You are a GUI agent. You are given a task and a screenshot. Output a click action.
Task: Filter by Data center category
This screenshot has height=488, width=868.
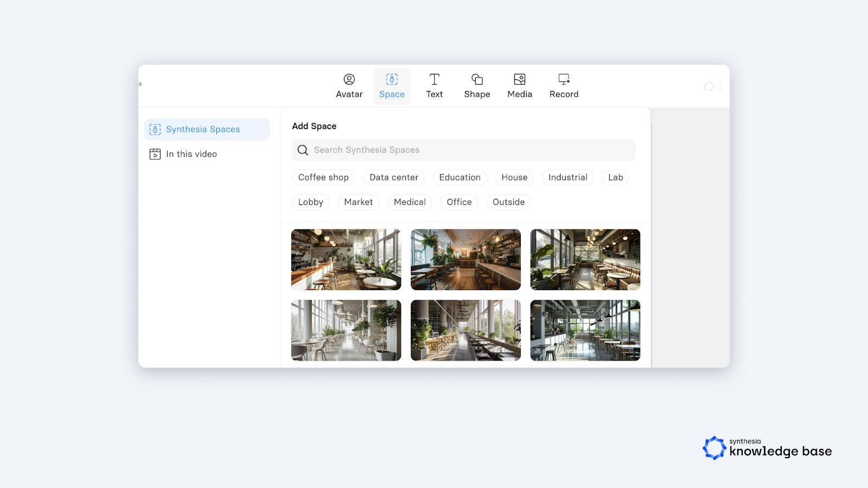click(x=394, y=177)
